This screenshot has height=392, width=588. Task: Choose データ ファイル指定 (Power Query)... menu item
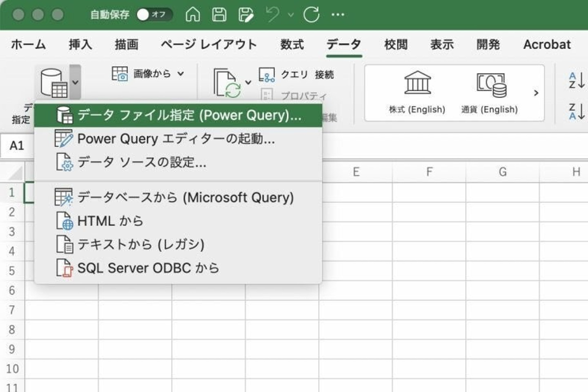click(178, 115)
